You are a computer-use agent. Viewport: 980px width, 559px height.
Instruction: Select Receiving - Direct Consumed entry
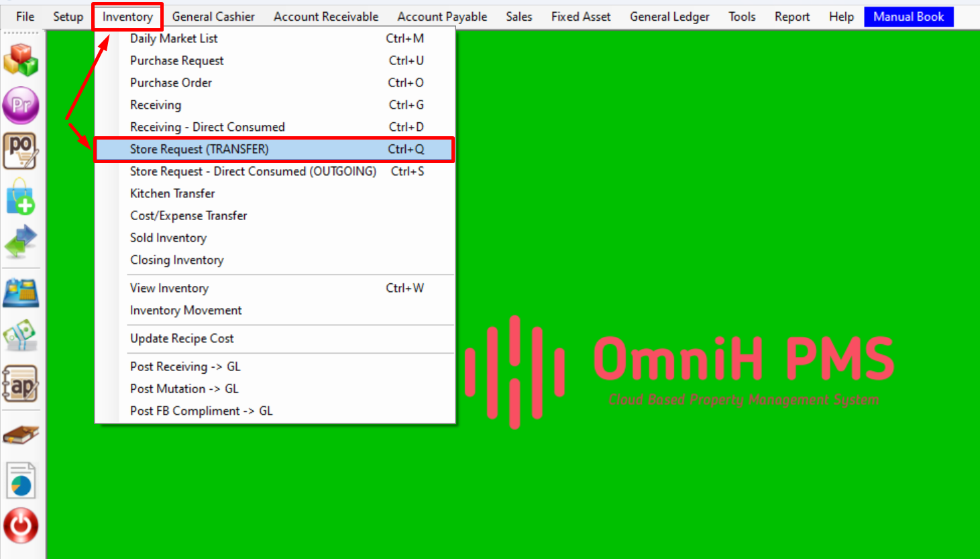275,127
